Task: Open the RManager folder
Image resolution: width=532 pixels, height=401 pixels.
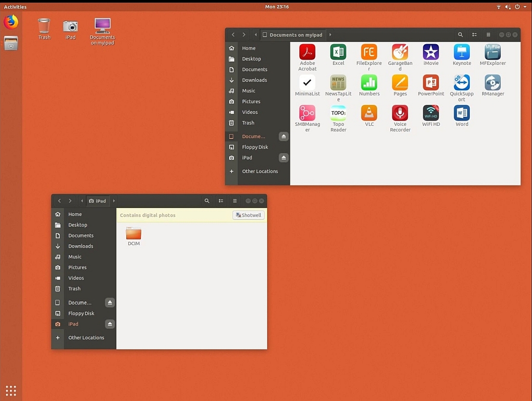Action: [x=493, y=83]
